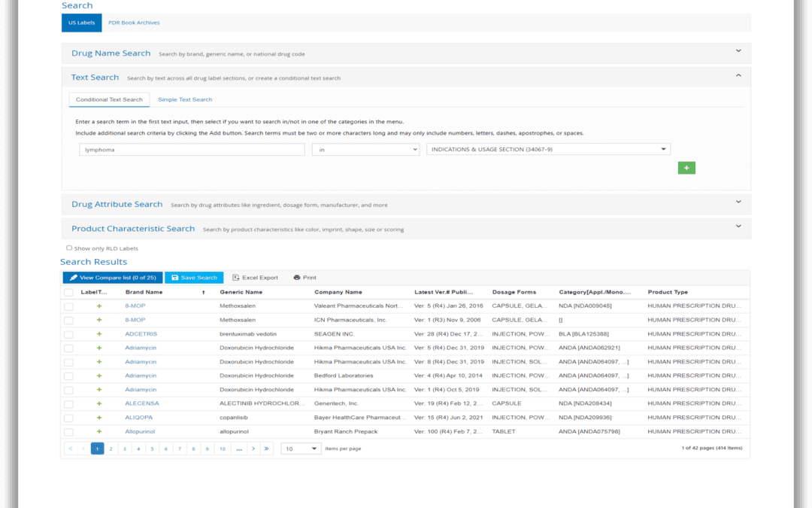The width and height of the screenshot is (812, 508).
Task: Go to next results page arrow
Action: tap(253, 449)
